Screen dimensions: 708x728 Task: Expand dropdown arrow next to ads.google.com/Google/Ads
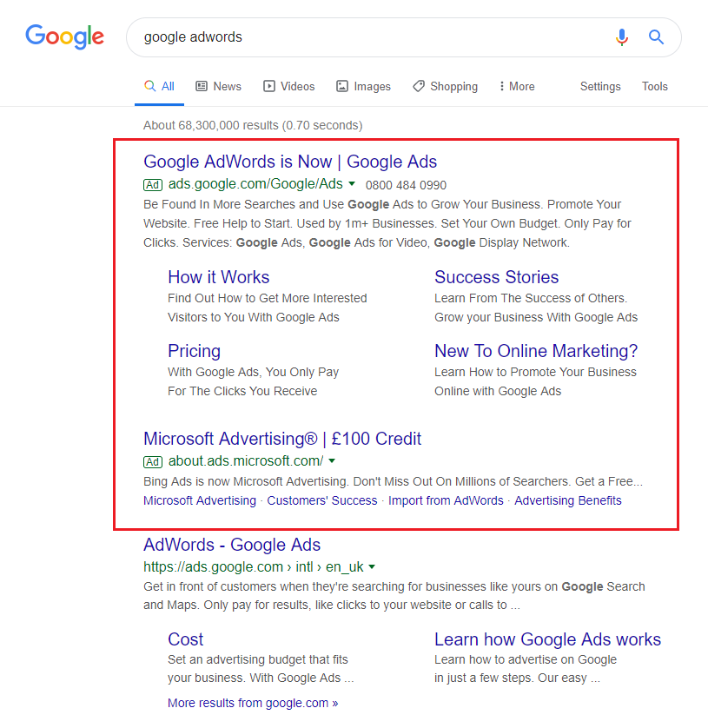pos(352,184)
